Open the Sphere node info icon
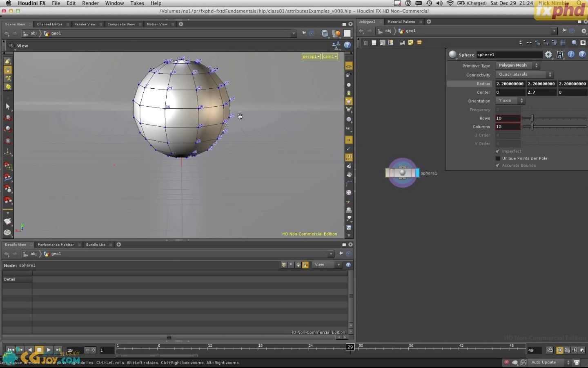The image size is (588, 368). point(571,54)
